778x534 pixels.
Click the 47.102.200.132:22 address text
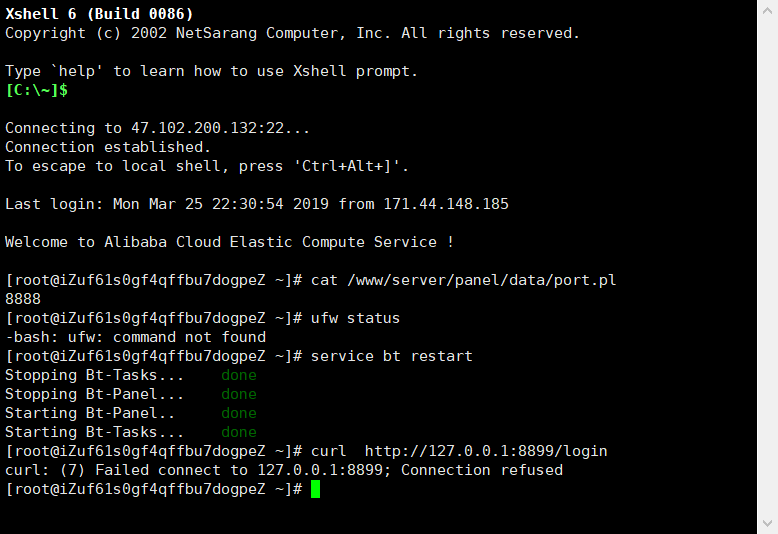[x=207, y=128]
